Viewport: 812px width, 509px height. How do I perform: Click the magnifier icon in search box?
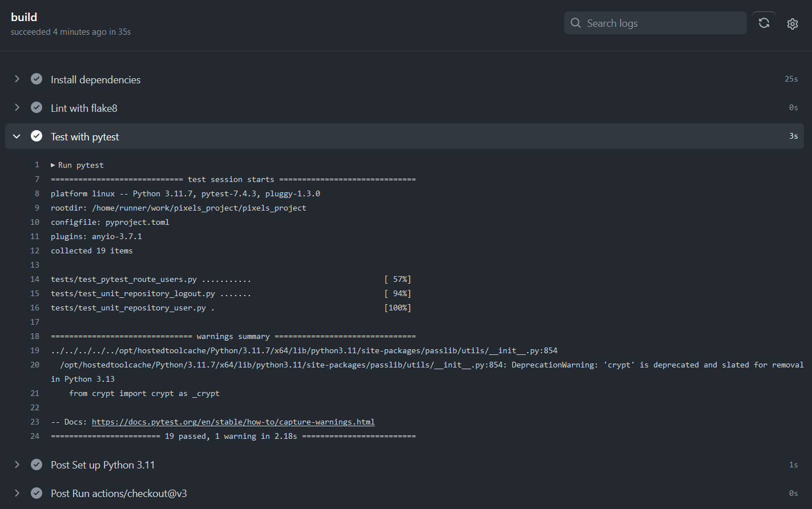click(576, 23)
